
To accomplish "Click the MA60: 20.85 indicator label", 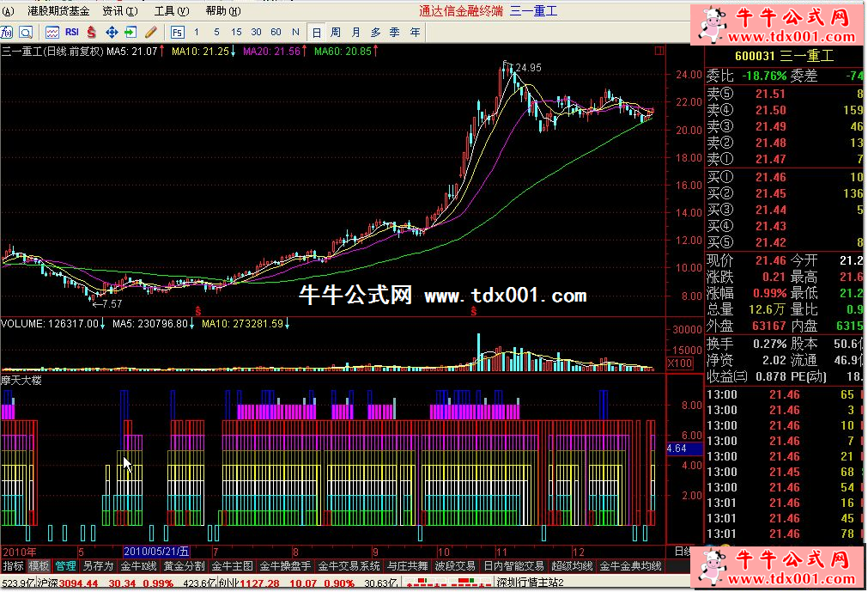I will [x=346, y=51].
